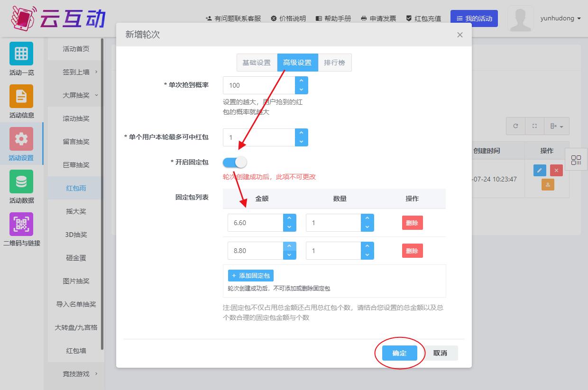Screen dimensions: 588x390
Task: Click the blue edit pencil icon
Action: click(x=540, y=171)
